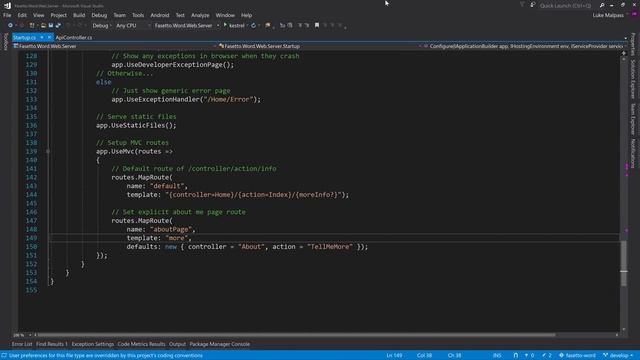Open the Test menu
Viewport: 640px width, 360px height.
pos(180,15)
